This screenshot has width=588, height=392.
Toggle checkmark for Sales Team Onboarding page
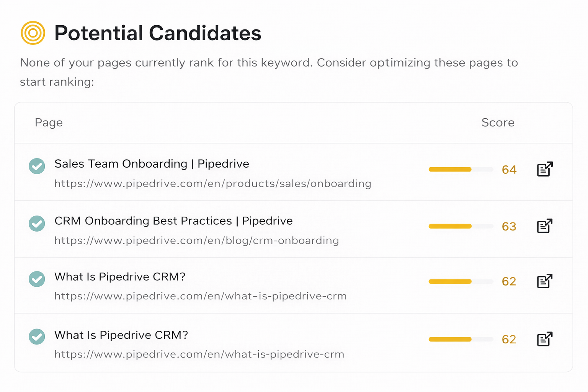click(37, 166)
